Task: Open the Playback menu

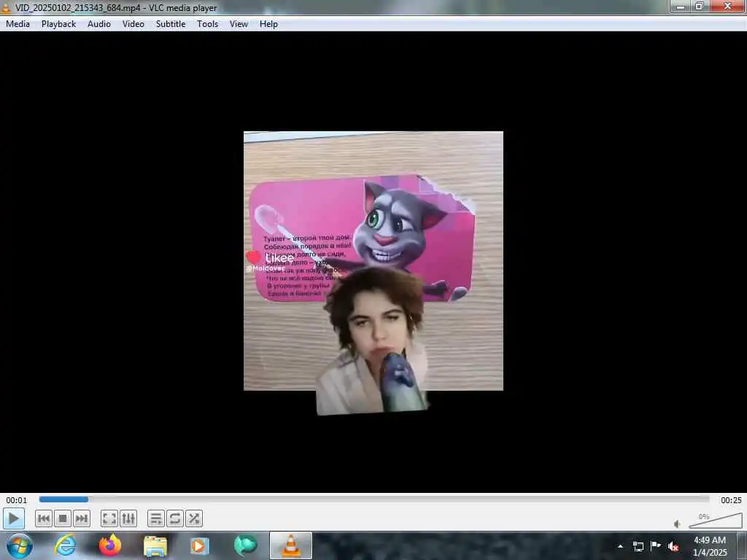Action: (58, 24)
